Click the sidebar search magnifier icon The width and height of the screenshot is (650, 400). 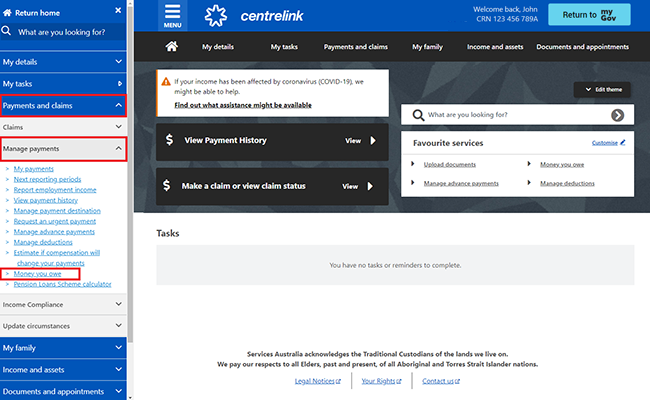pos(6,31)
